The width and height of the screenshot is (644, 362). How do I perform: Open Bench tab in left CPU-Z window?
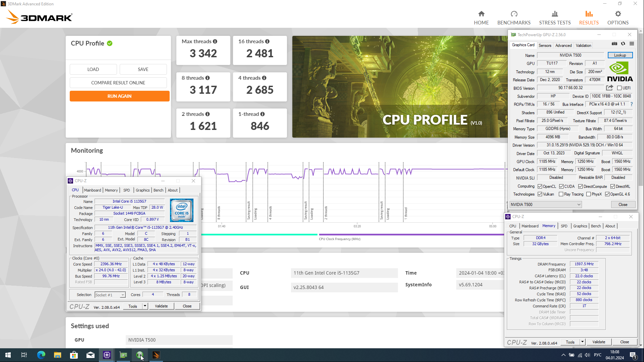click(x=158, y=190)
